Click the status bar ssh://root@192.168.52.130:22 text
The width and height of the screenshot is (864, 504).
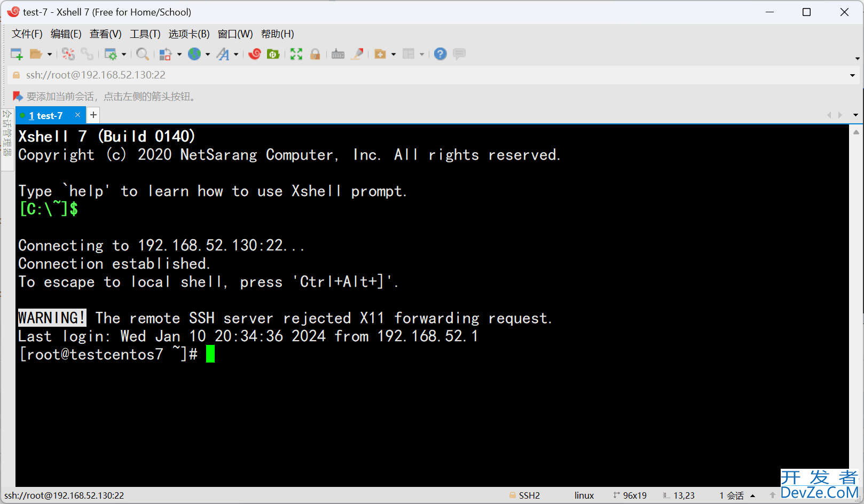click(x=64, y=495)
